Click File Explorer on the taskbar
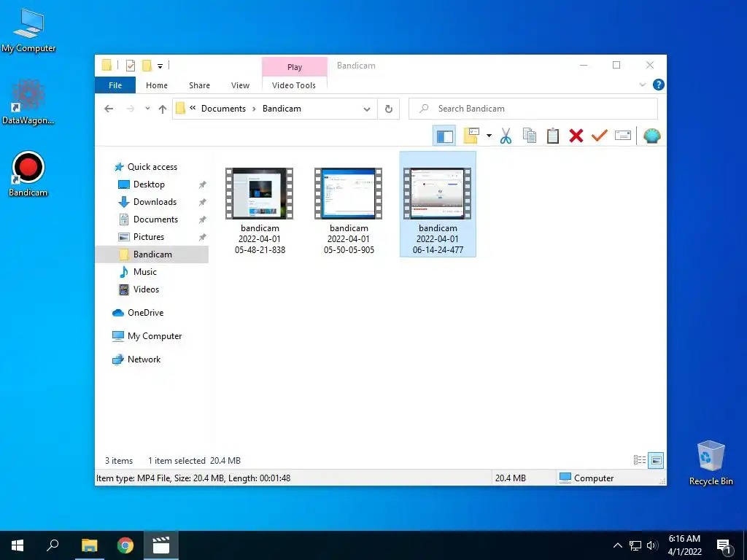This screenshot has width=747, height=560. [x=89, y=545]
